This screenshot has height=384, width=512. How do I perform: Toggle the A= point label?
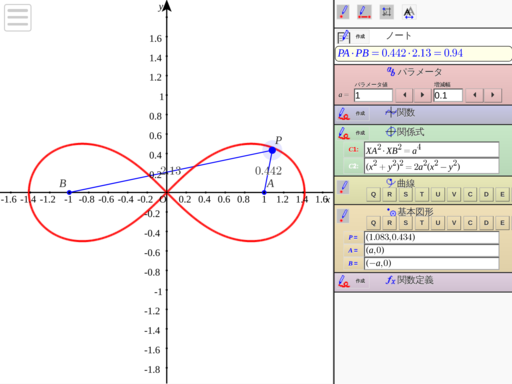click(353, 251)
